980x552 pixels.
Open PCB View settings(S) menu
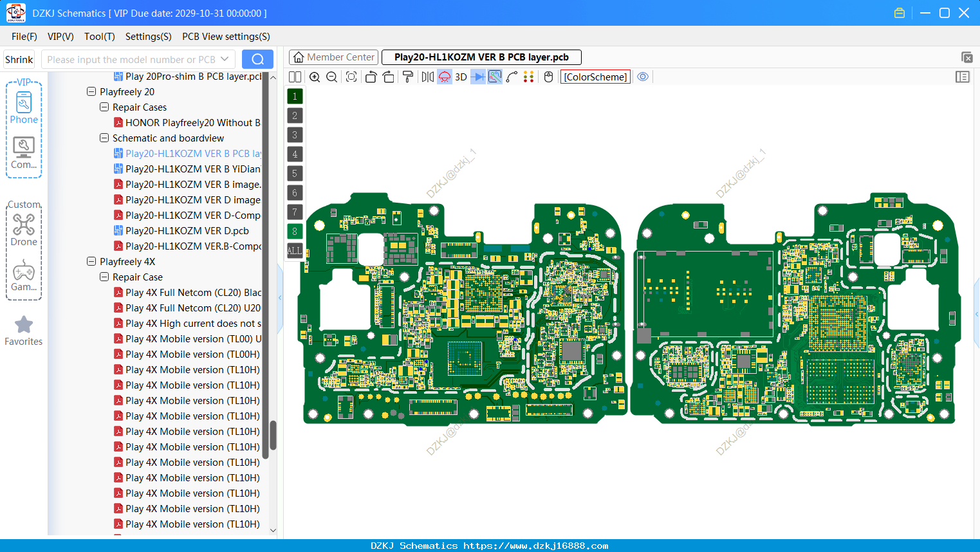(x=226, y=37)
